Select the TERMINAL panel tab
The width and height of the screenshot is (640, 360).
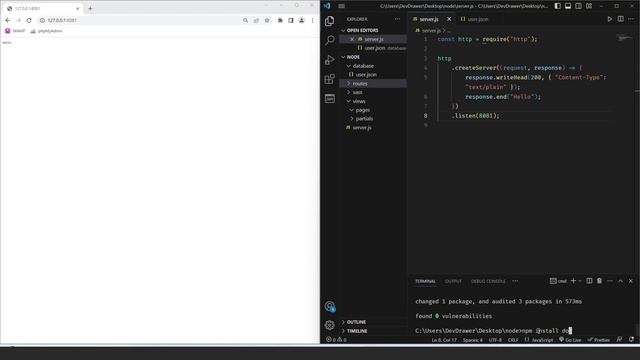[x=425, y=281]
